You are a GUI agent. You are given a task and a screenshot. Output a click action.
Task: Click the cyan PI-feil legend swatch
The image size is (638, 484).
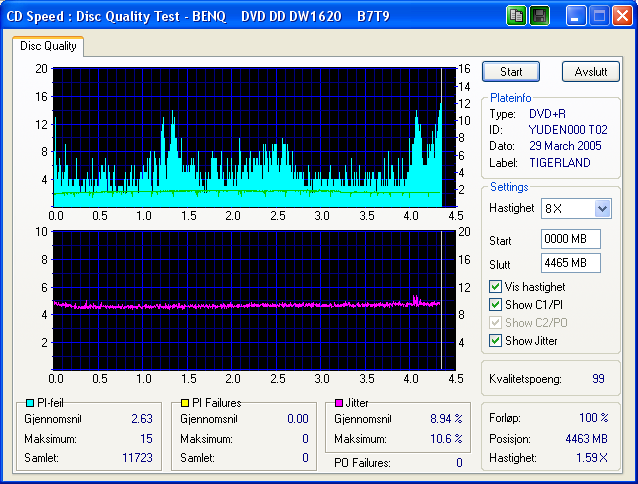30,403
